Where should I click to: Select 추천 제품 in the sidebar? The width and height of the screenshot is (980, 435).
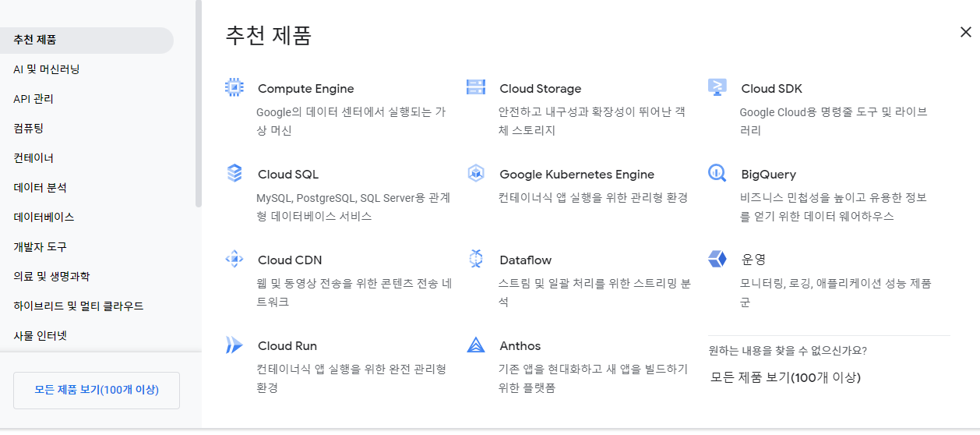pyautogui.click(x=86, y=40)
